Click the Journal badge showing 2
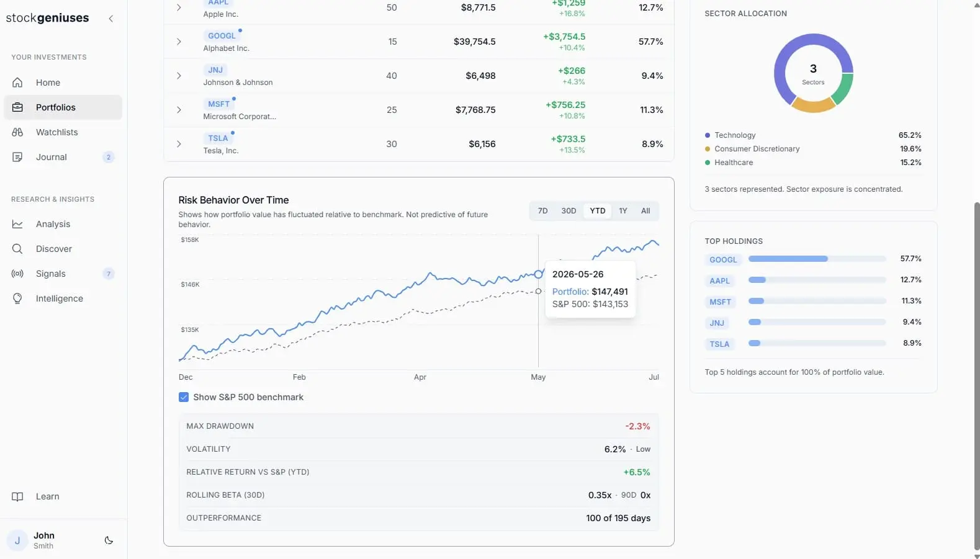Viewport: 980px width, 559px height. click(109, 157)
